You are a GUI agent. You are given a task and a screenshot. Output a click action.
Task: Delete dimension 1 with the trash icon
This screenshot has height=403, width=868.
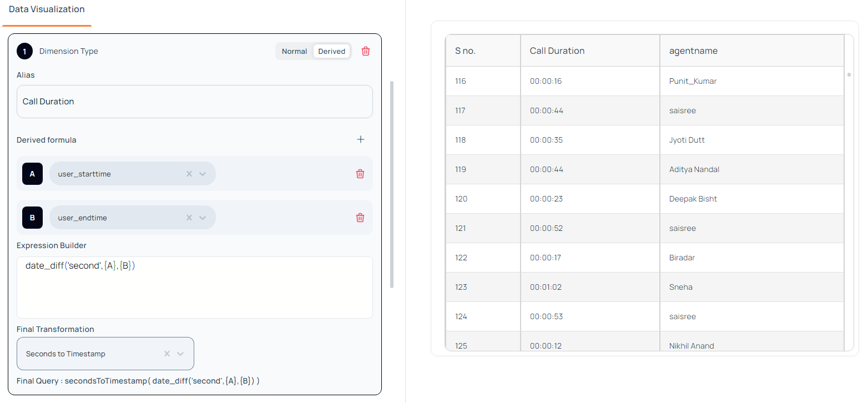pos(366,51)
